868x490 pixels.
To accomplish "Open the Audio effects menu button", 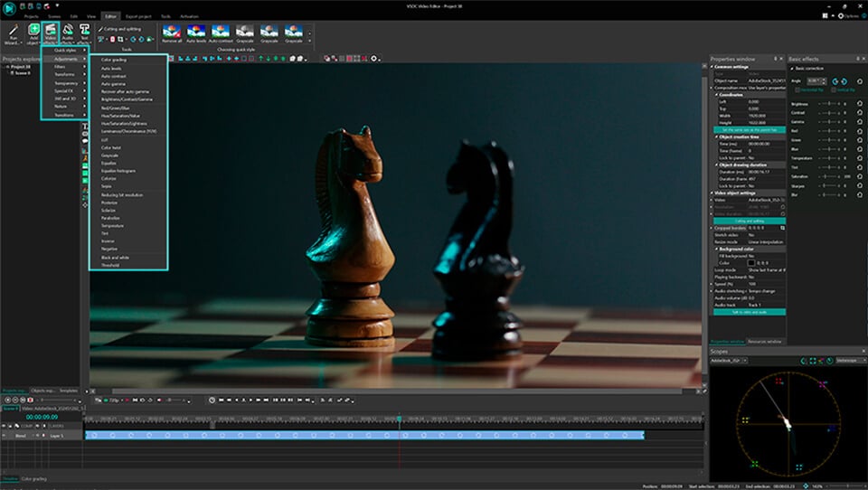I will tap(68, 33).
